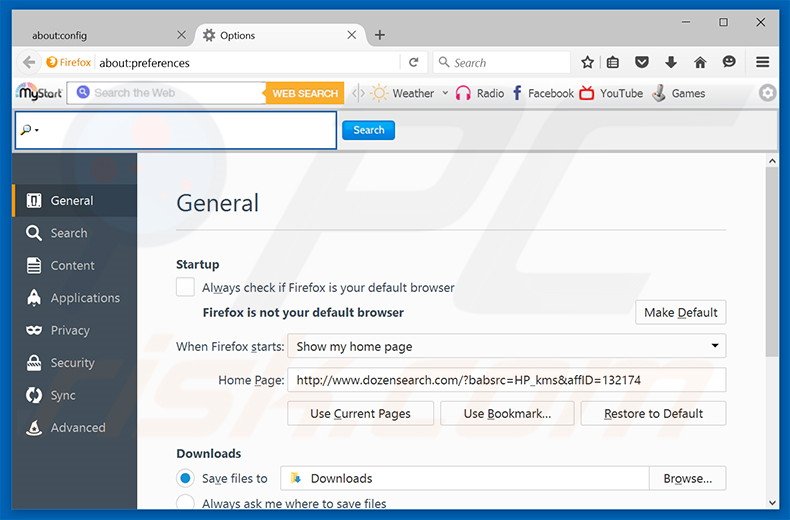790x520 pixels.
Task: Open the downloads arrow icon
Action: tap(671, 62)
